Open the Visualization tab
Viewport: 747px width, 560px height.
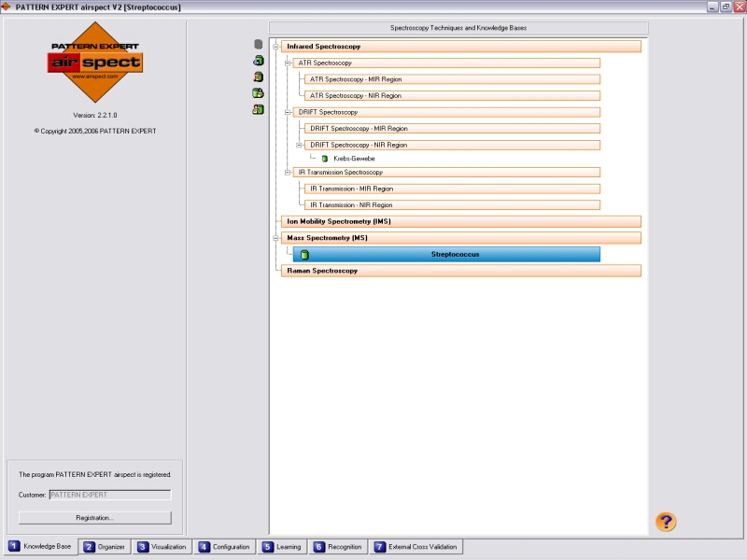162,547
